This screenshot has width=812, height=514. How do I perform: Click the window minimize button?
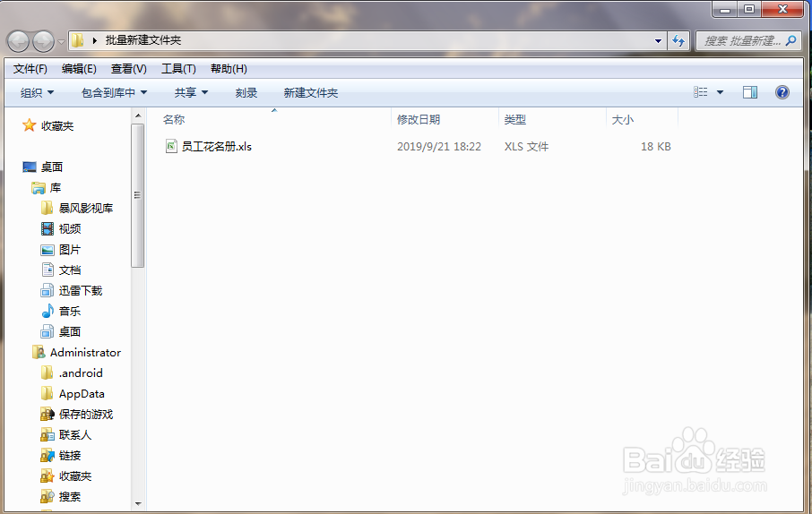point(725,9)
